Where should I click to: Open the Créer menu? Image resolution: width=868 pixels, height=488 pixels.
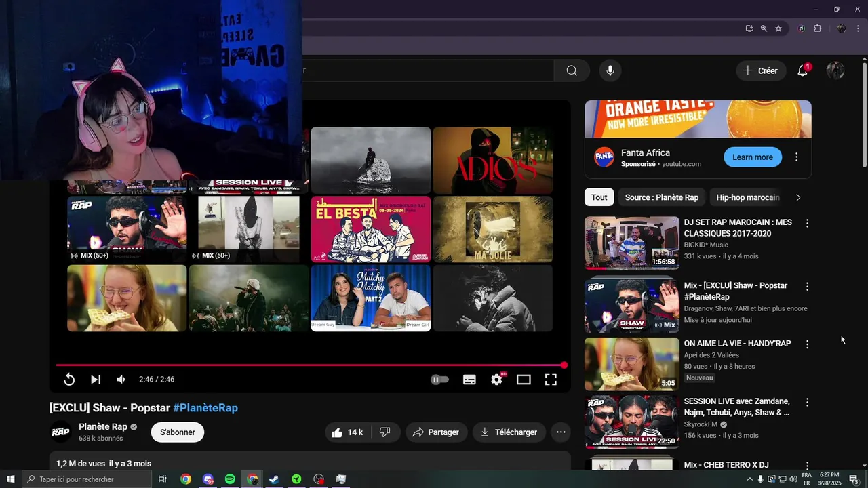tap(761, 70)
